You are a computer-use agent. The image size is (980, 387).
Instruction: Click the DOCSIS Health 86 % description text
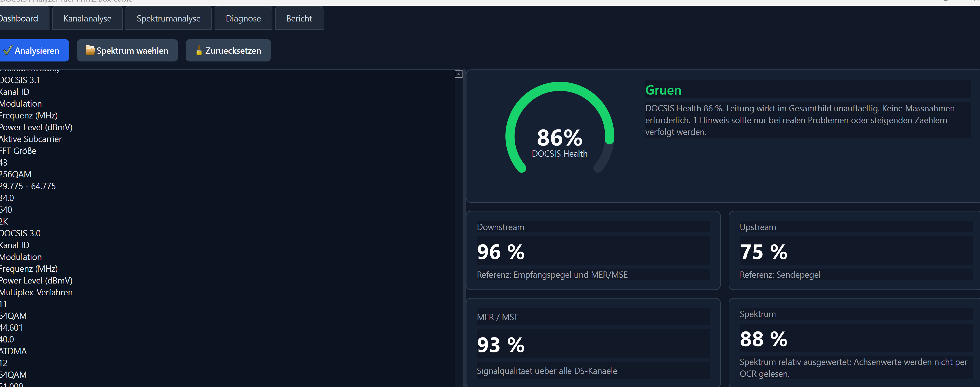point(800,120)
